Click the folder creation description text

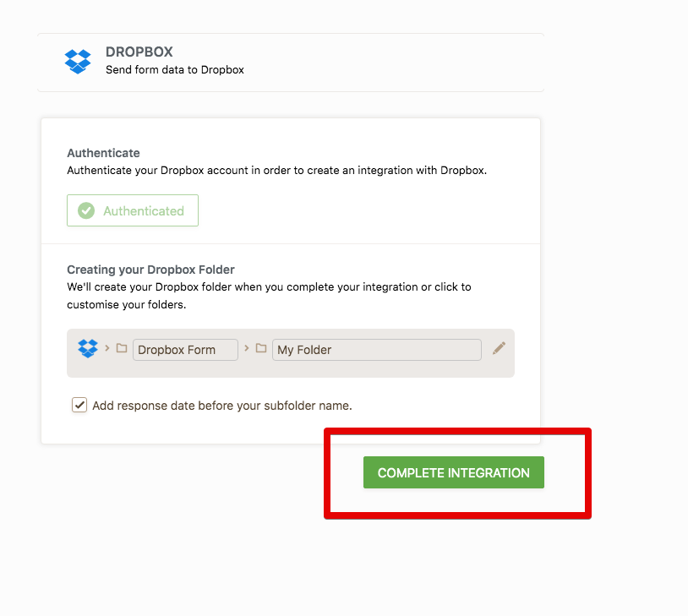(269, 296)
